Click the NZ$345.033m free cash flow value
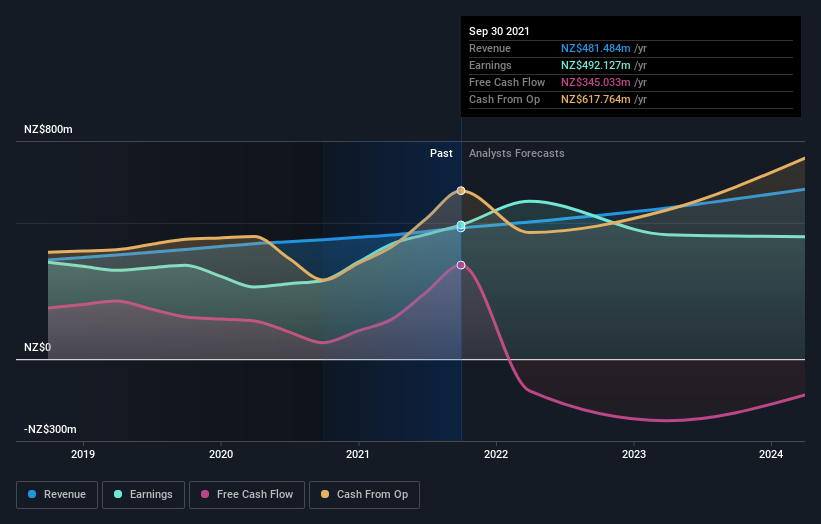The image size is (821, 524). click(596, 82)
